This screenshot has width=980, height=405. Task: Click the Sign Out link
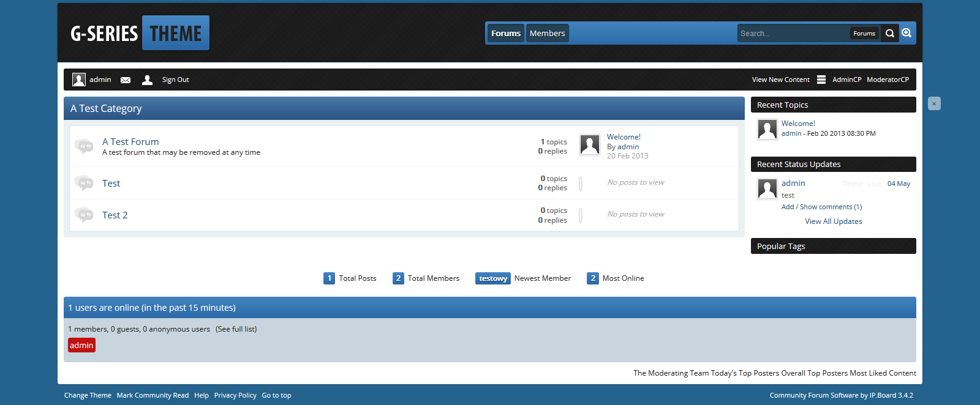(x=175, y=80)
